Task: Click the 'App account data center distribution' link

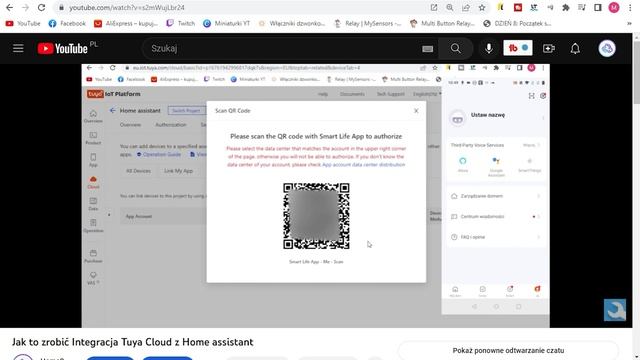Action: [x=363, y=164]
